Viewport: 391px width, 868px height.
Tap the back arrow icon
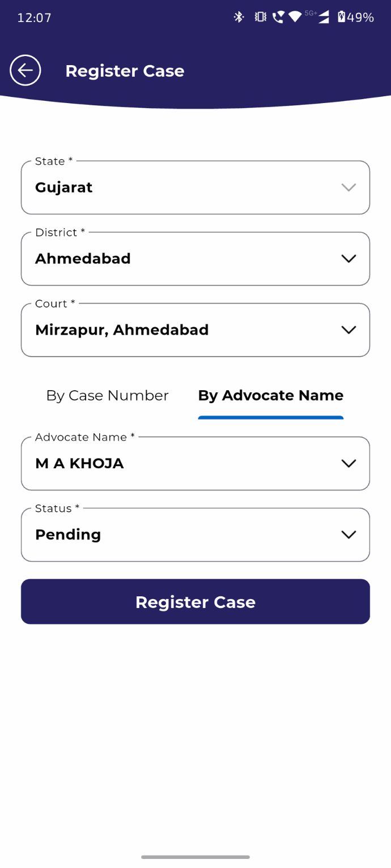25,71
